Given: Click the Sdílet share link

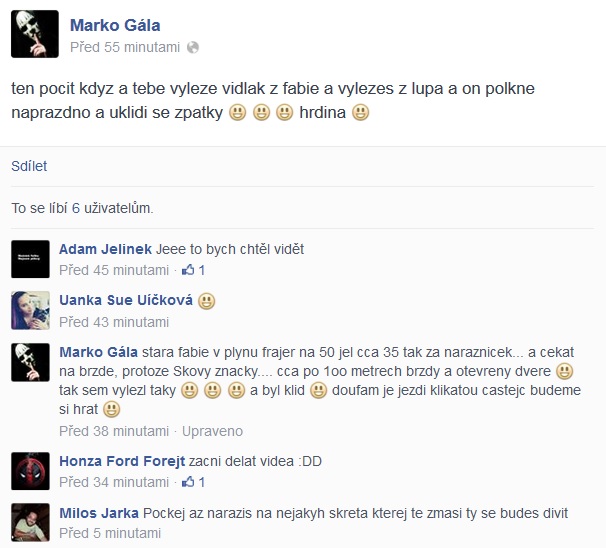Looking at the screenshot, I should coord(29,166).
